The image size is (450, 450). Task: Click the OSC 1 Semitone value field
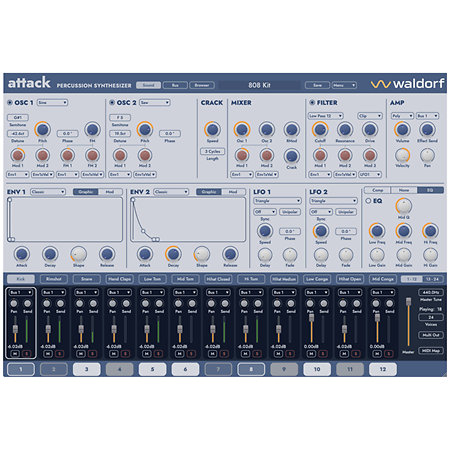point(18,117)
